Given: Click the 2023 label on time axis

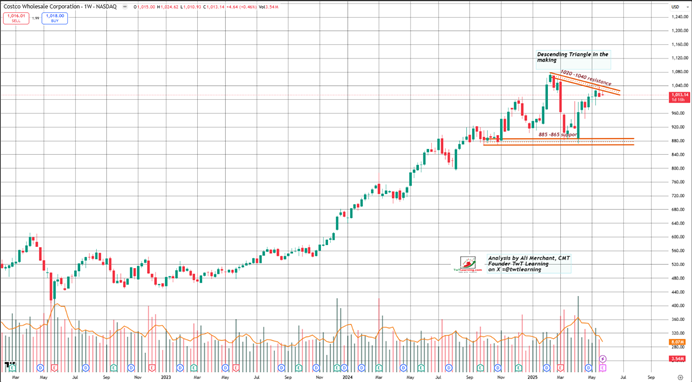Looking at the screenshot, I should (x=165, y=378).
